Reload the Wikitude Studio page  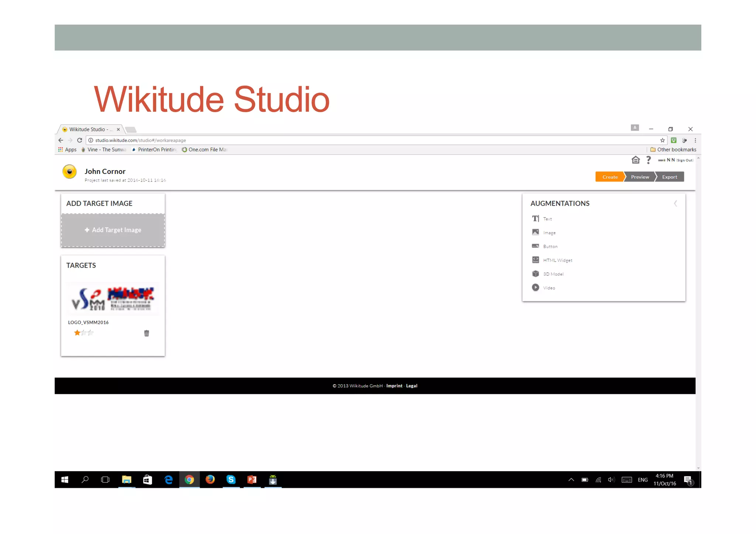(79, 140)
